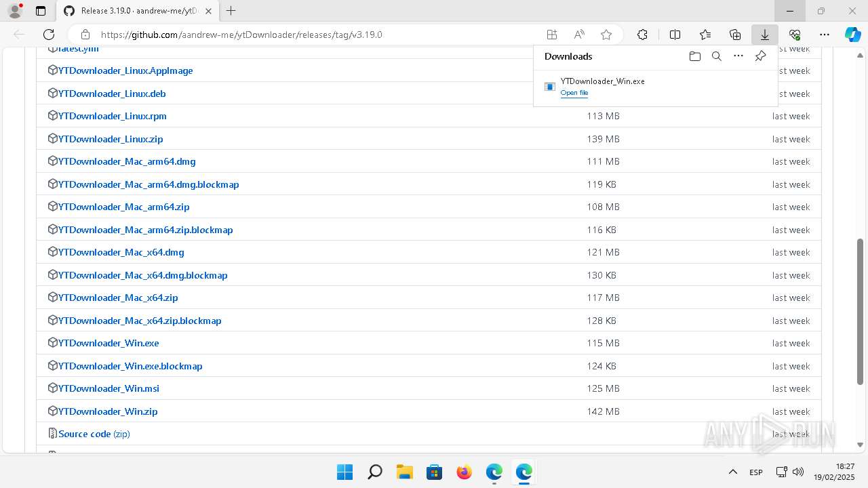
Task: Open the taskbar Search icon
Action: point(374,472)
